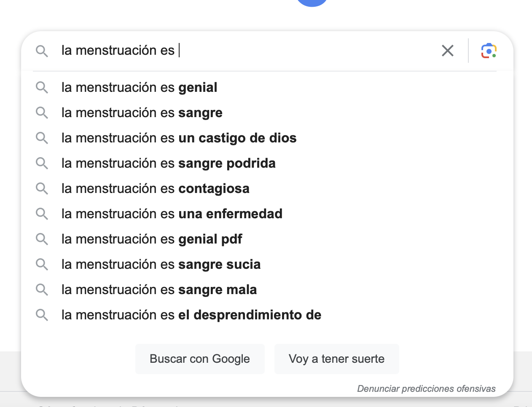The height and width of the screenshot is (407, 532).
Task: Click magnifier icon beside "el desprendimiento de"
Action: pos(42,315)
